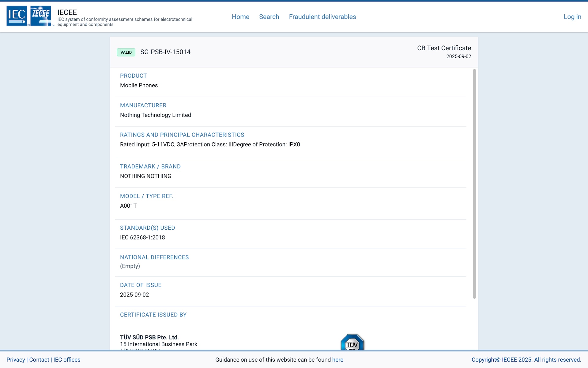The width and height of the screenshot is (588, 368).
Task: Click certificate number SG PSB-IV-15014
Action: pos(165,52)
